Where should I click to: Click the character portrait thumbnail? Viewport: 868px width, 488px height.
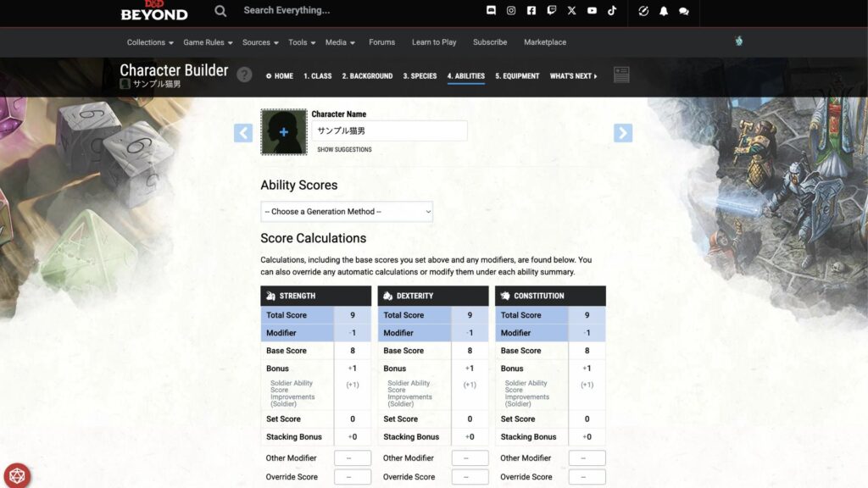point(284,132)
